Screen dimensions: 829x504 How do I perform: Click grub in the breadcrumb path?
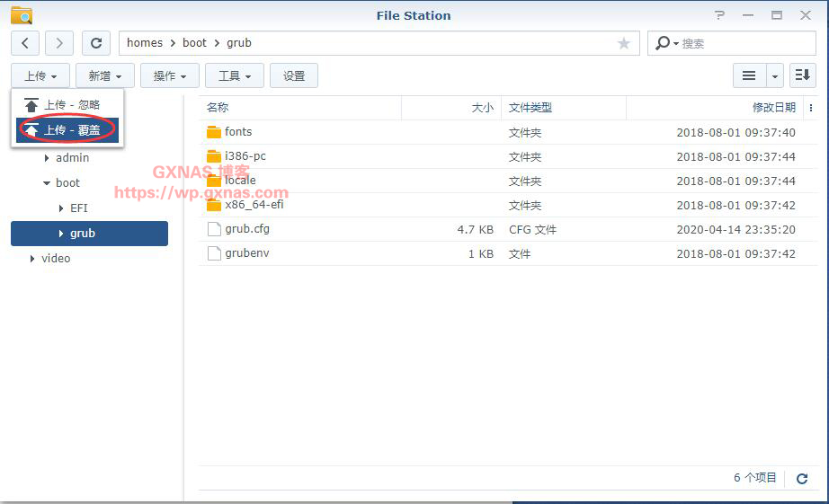pos(239,43)
